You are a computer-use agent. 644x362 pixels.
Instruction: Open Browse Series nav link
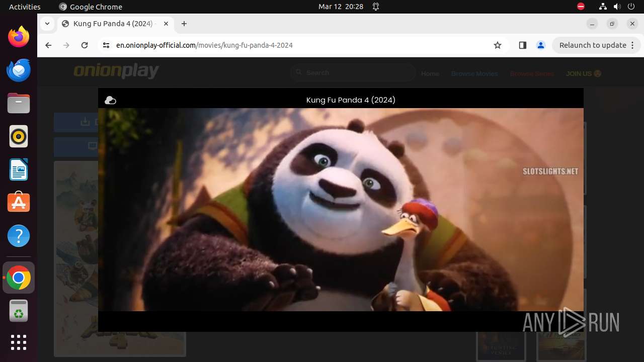(532, 73)
